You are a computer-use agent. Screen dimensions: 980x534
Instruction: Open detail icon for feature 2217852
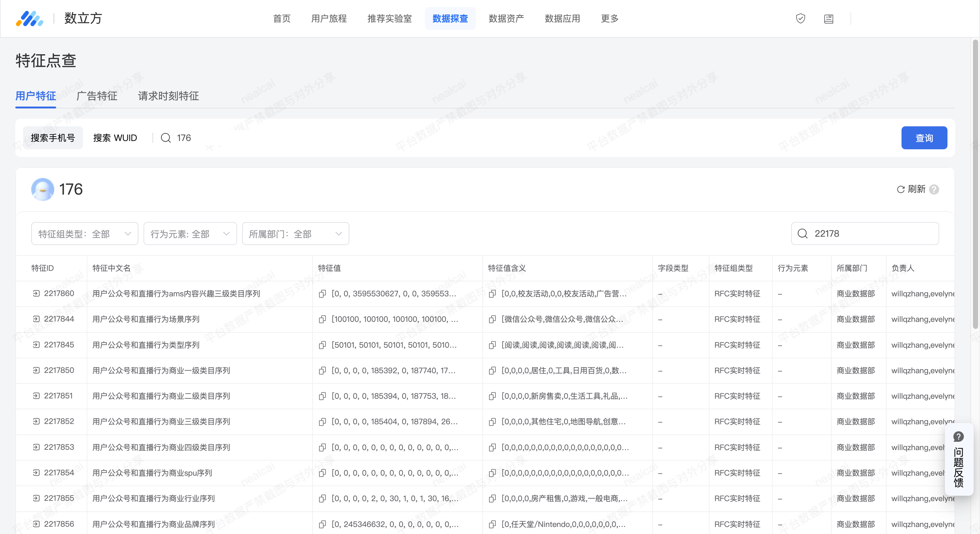tap(36, 421)
